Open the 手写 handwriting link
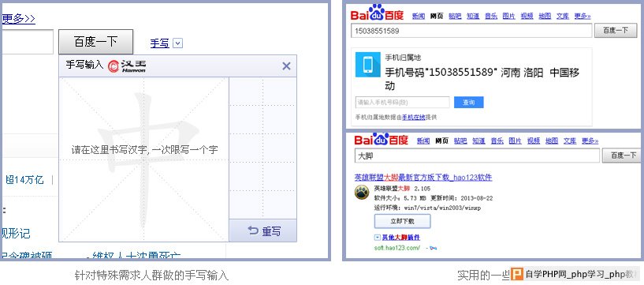The height and width of the screenshot is (285, 644). tap(160, 43)
